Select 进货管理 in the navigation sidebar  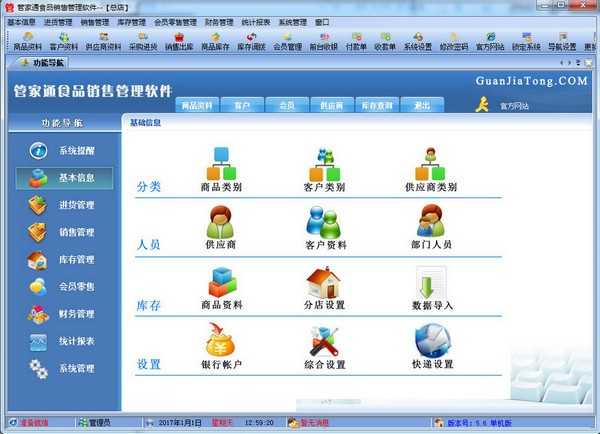65,205
